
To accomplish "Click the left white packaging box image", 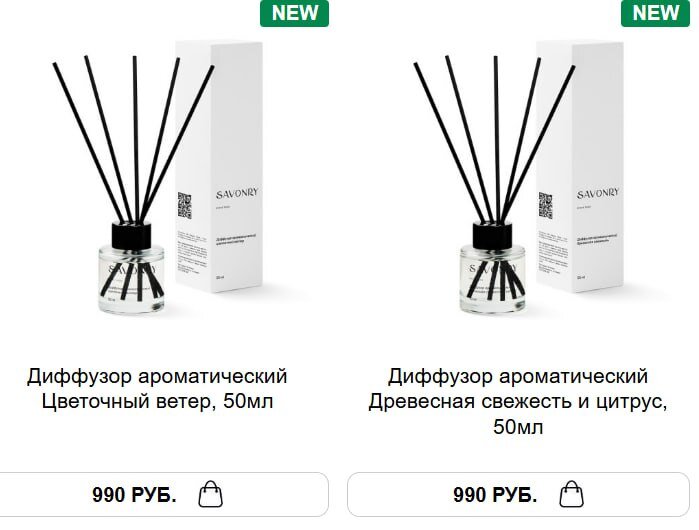I will [219, 166].
